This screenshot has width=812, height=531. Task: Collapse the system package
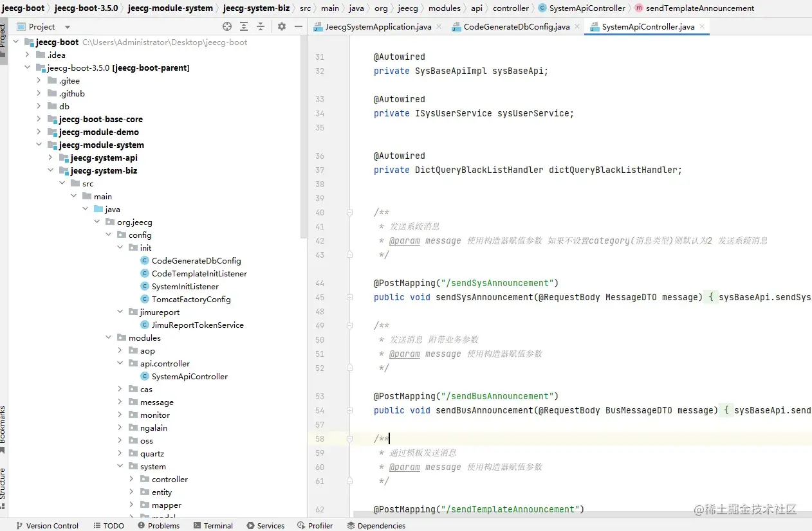click(120, 466)
